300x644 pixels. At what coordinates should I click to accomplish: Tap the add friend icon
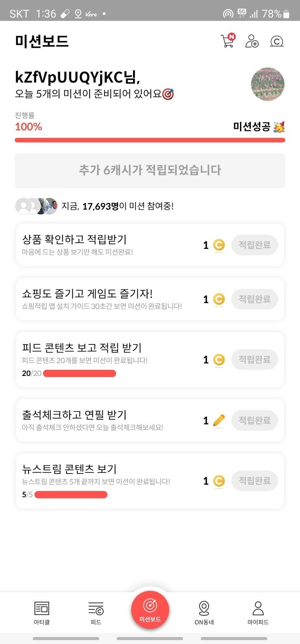[x=252, y=41]
